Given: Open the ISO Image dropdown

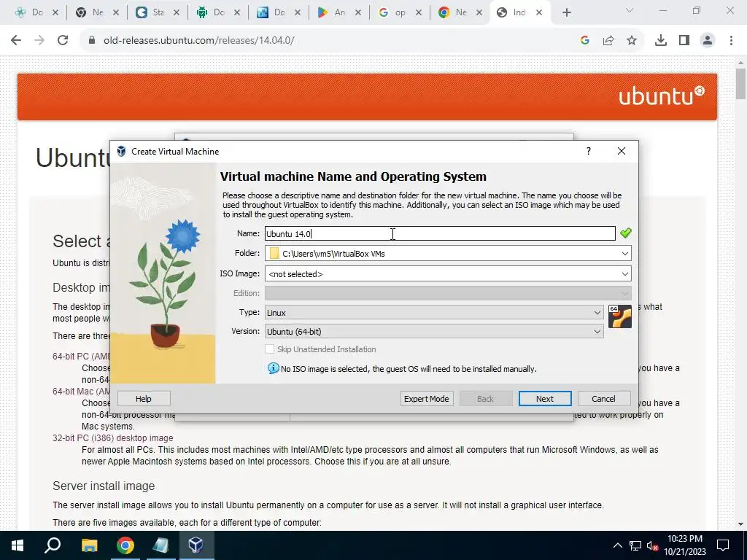Looking at the screenshot, I should pos(624,274).
